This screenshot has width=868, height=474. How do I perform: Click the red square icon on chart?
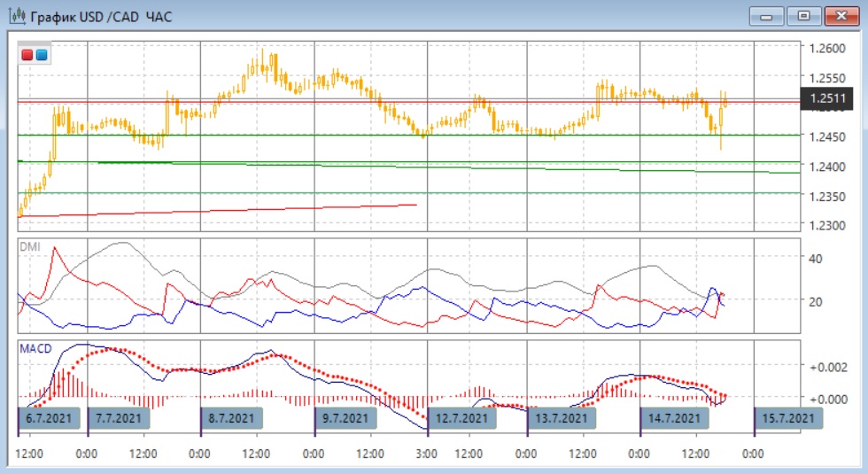tap(27, 54)
